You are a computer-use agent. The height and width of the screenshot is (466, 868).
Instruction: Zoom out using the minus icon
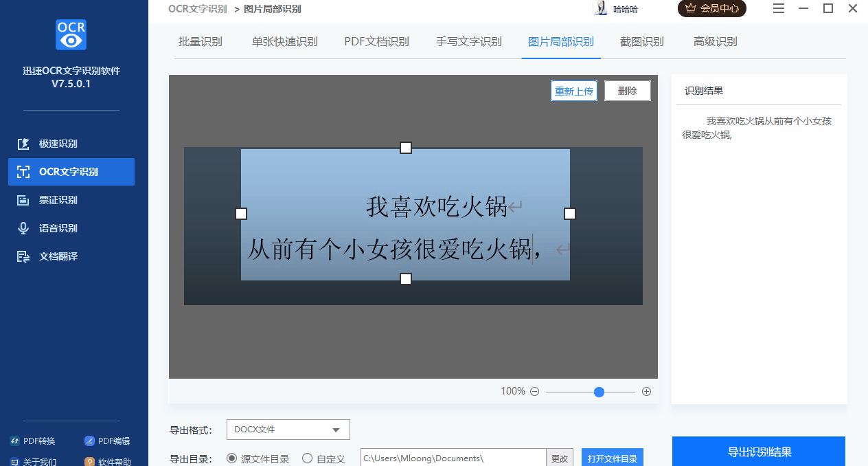tap(534, 391)
